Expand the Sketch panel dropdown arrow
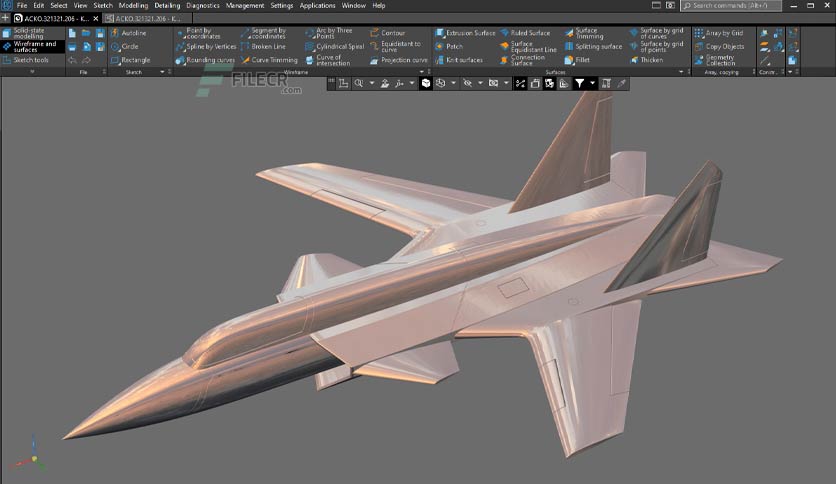 pyautogui.click(x=162, y=71)
